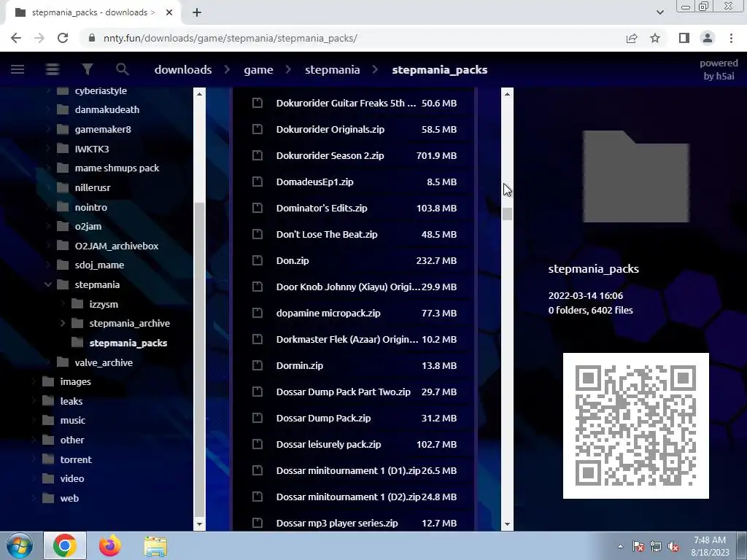
Task: Open torrent folder in tree
Action: [x=76, y=459]
